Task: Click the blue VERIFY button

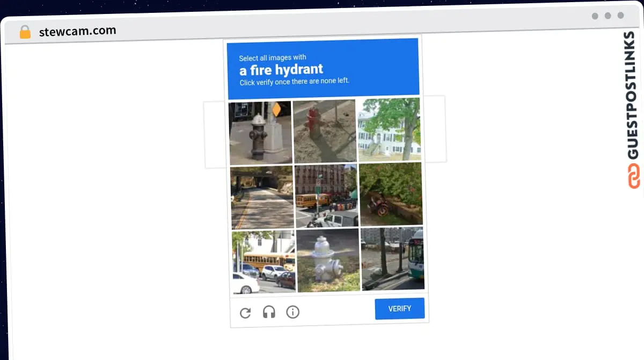Action: pos(400,308)
